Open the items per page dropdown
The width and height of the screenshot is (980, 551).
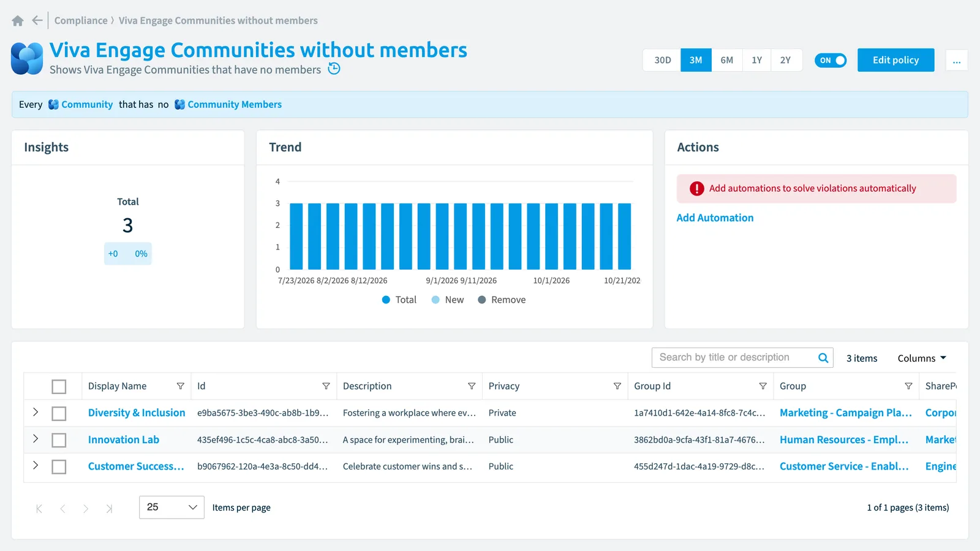point(171,507)
